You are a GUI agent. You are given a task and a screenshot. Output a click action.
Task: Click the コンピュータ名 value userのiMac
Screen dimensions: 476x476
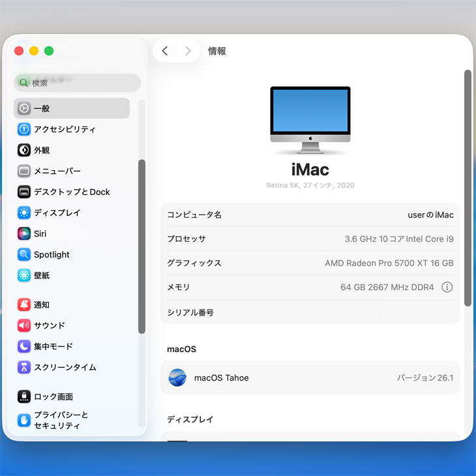click(430, 215)
